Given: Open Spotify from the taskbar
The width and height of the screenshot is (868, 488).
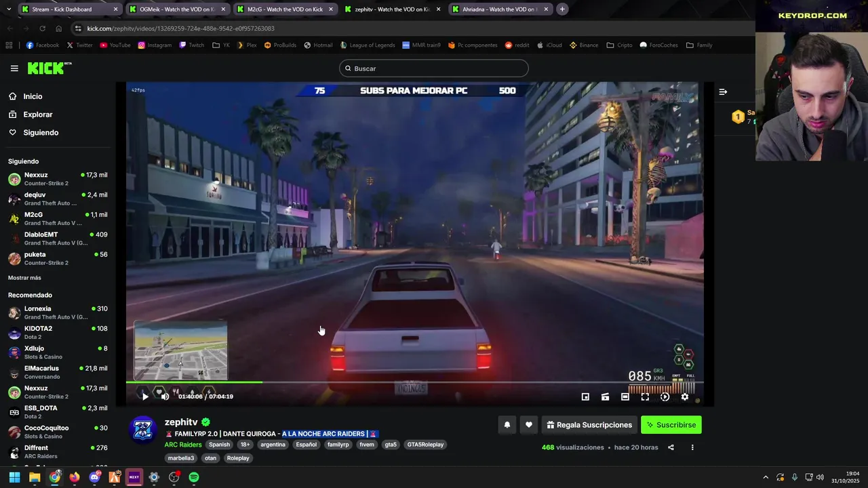Looking at the screenshot, I should pos(194,477).
